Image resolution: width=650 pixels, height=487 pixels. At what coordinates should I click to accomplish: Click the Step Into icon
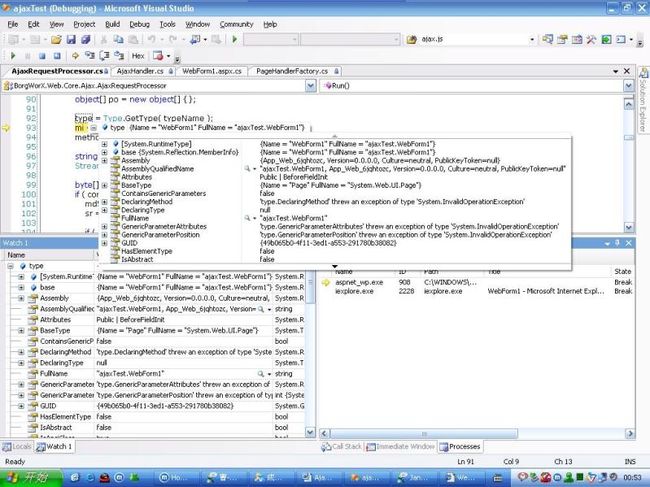point(90,56)
